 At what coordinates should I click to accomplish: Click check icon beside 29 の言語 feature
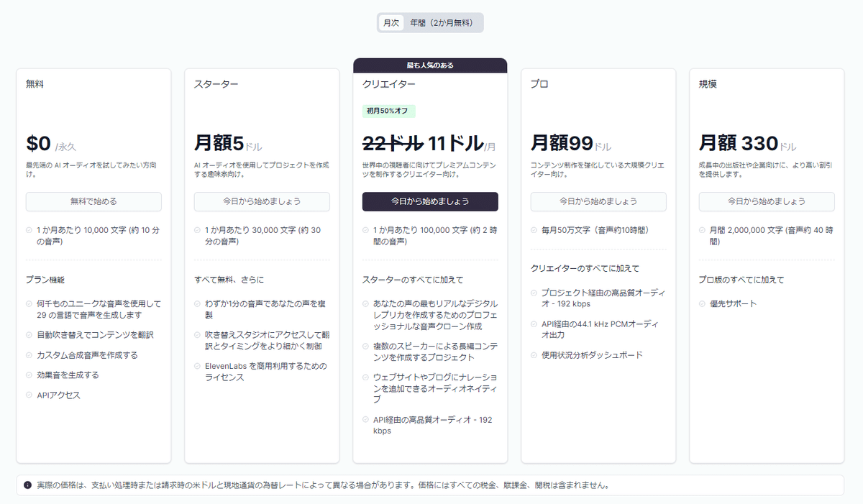click(x=29, y=304)
